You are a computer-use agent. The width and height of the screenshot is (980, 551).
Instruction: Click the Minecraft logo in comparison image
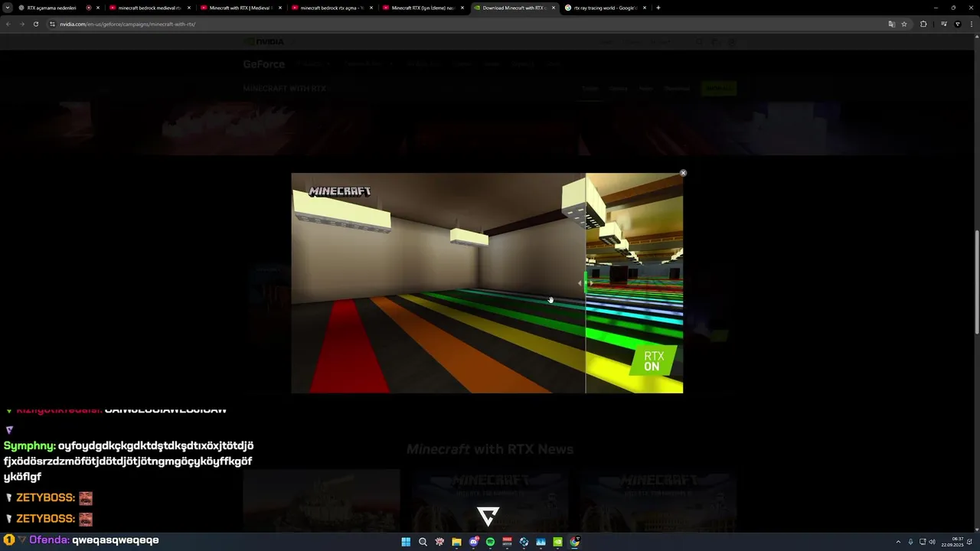tap(339, 191)
